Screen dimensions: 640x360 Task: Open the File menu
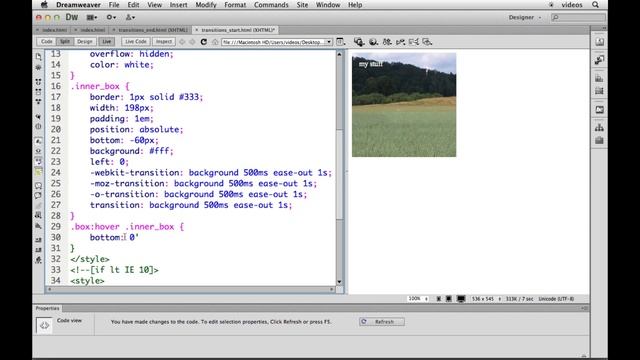tap(114, 5)
